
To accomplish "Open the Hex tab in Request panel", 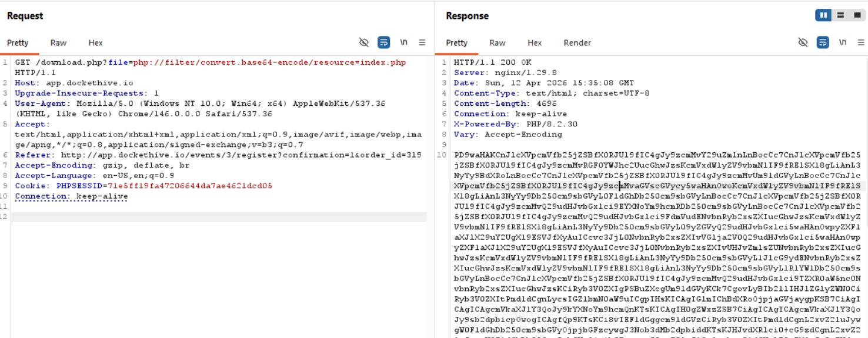I will 95,43.
